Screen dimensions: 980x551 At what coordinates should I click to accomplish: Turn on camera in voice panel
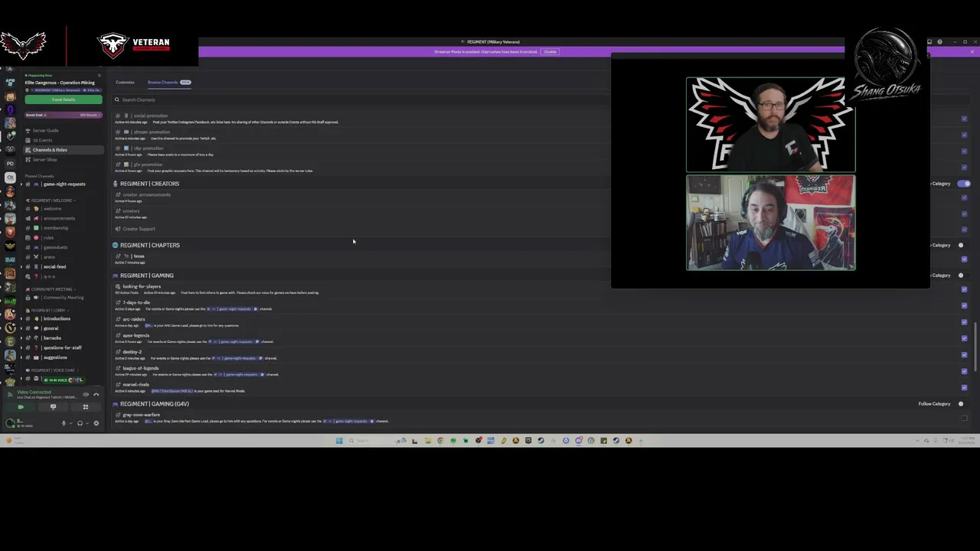21,407
